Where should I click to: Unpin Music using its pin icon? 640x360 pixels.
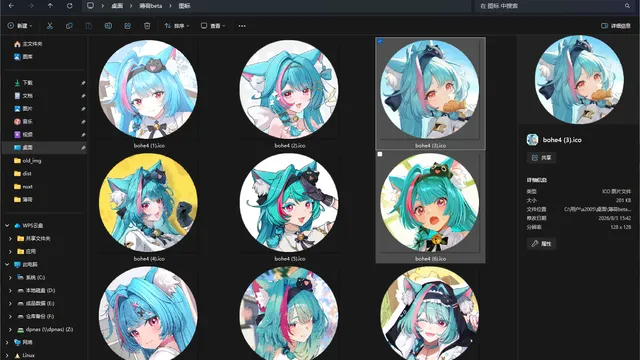coord(83,122)
